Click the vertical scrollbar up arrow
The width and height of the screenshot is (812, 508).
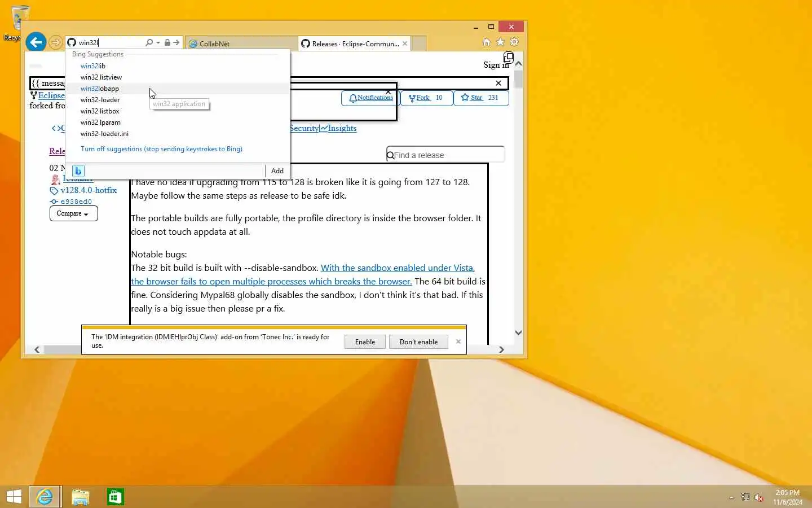[518, 64]
